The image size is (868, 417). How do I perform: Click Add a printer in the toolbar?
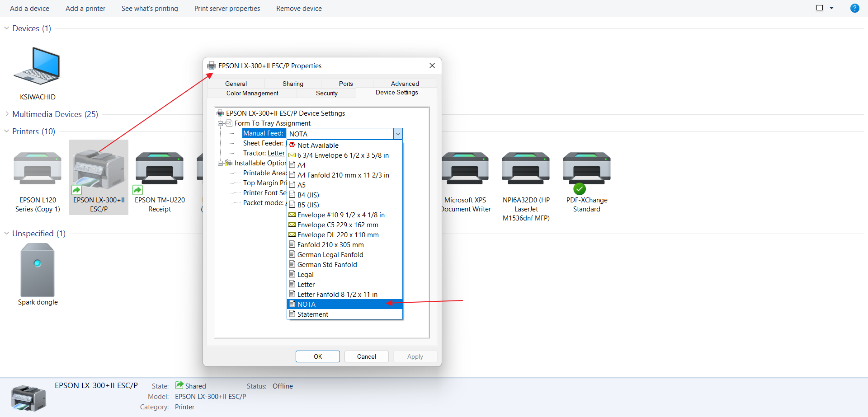pos(85,8)
